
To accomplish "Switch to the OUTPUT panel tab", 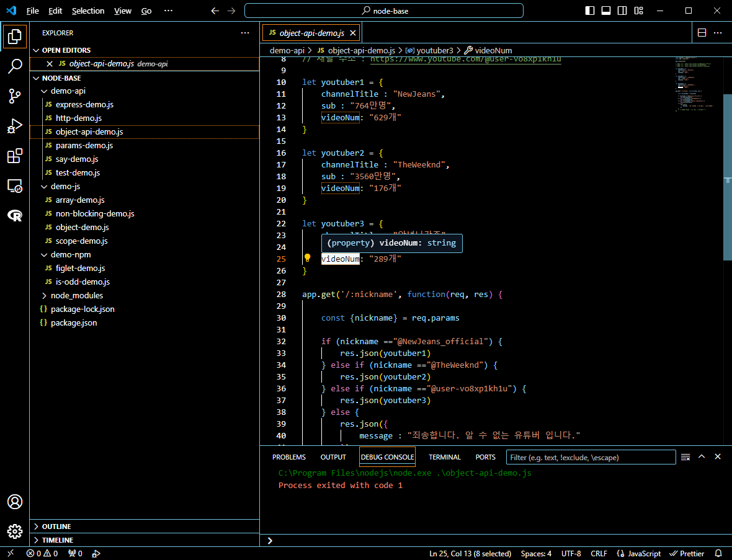I will 333,457.
